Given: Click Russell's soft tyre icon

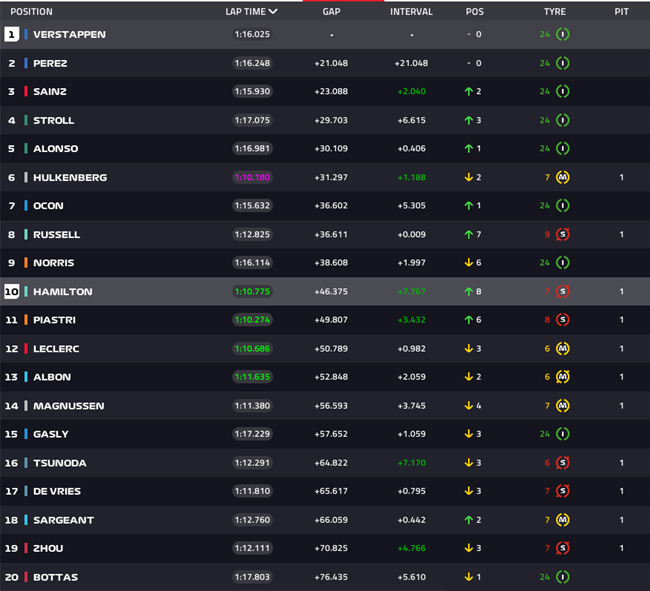Looking at the screenshot, I should [x=563, y=235].
